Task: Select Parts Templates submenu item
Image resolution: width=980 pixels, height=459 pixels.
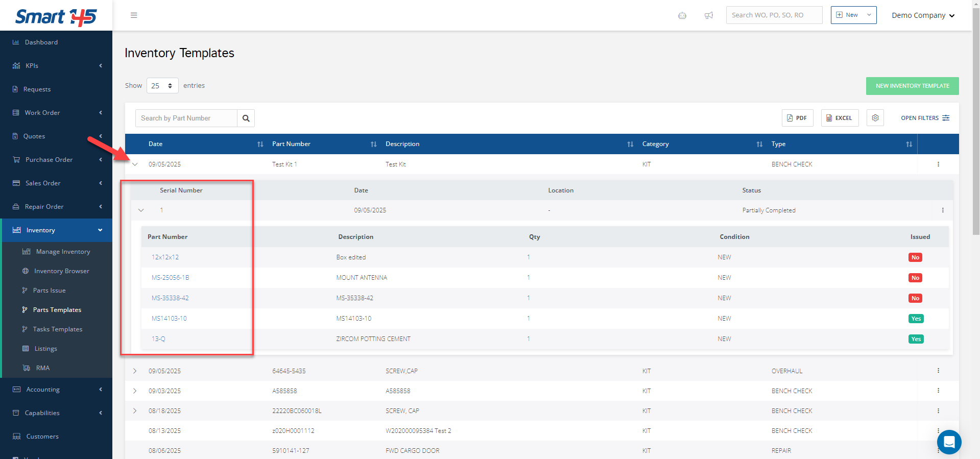Action: click(x=57, y=310)
